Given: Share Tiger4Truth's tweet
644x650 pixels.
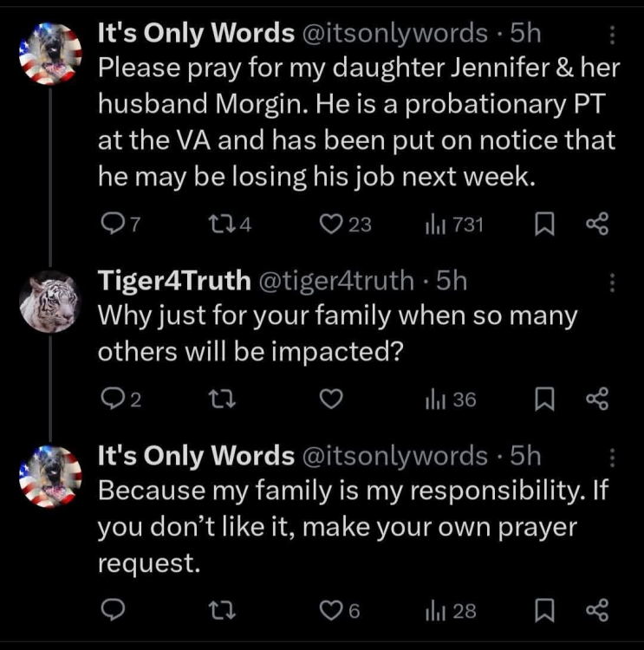Looking at the screenshot, I should tap(597, 400).
